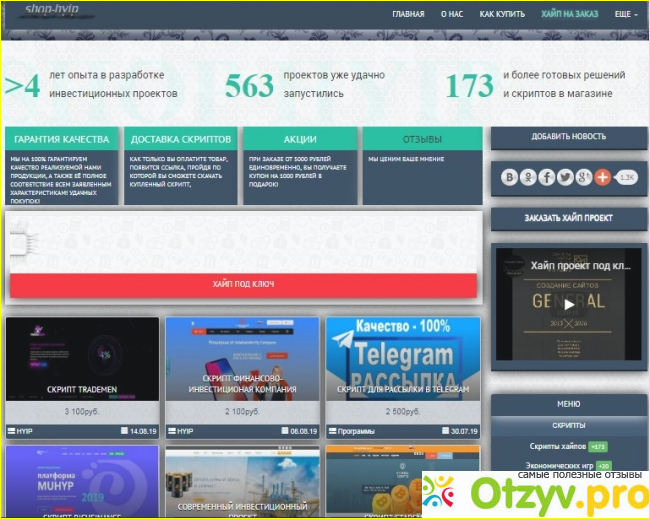Open the ГЛАВНАЯ menu item

pos(408,15)
